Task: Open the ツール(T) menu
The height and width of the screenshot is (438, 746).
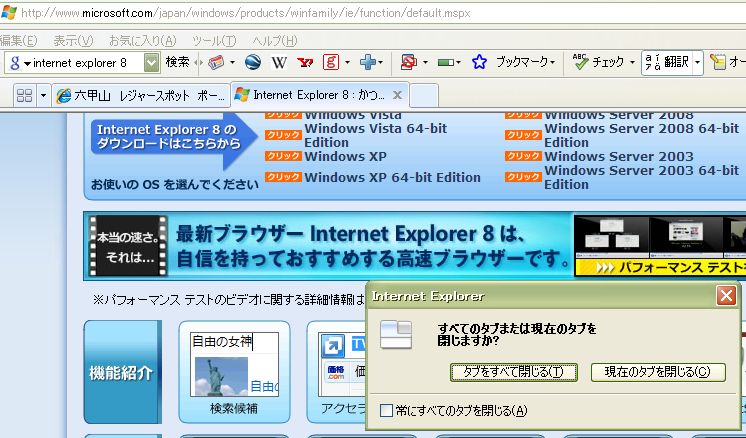Action: click(x=214, y=41)
